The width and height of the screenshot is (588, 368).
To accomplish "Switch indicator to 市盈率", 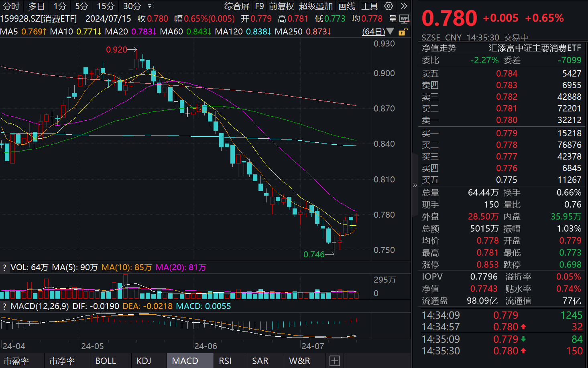I will (16, 361).
